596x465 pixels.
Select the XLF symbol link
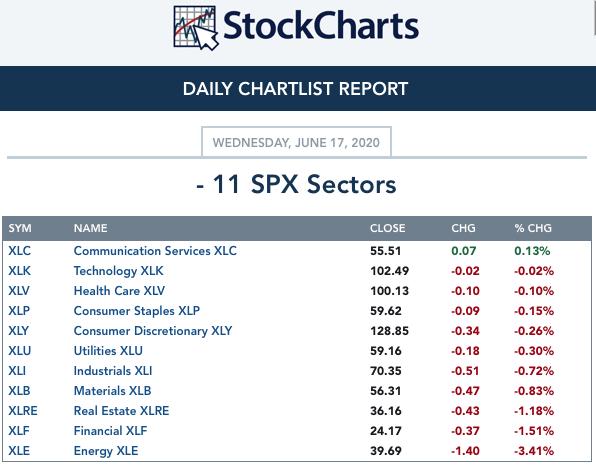coord(19,431)
